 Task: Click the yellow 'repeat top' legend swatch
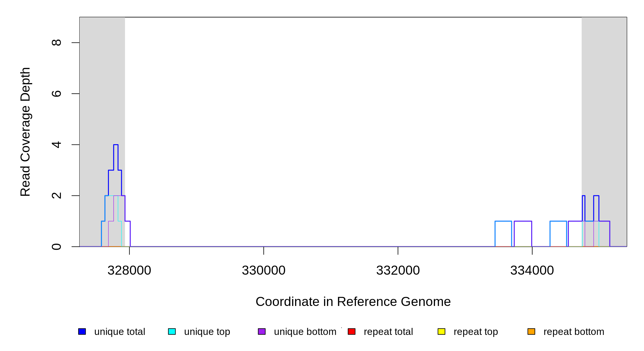(441, 331)
